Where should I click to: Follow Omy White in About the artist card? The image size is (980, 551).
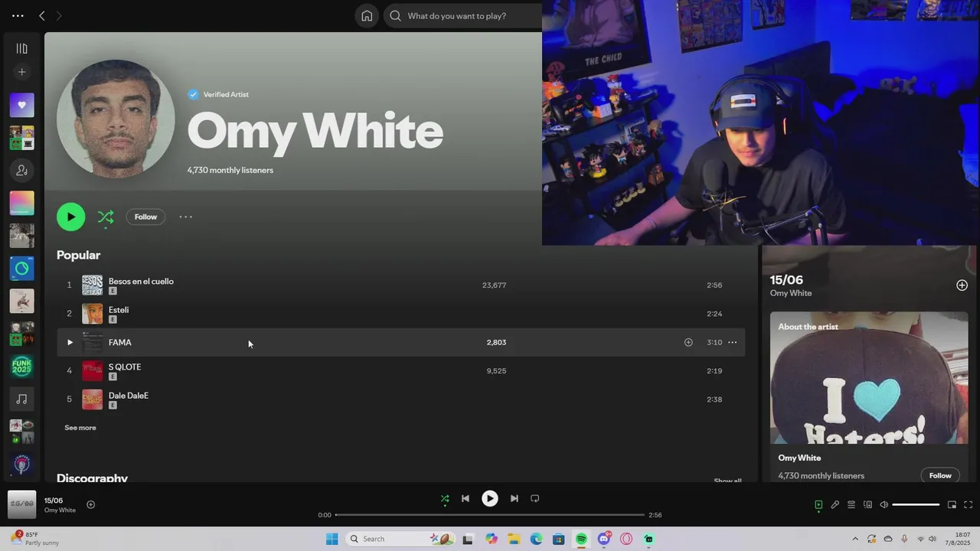[x=940, y=475]
